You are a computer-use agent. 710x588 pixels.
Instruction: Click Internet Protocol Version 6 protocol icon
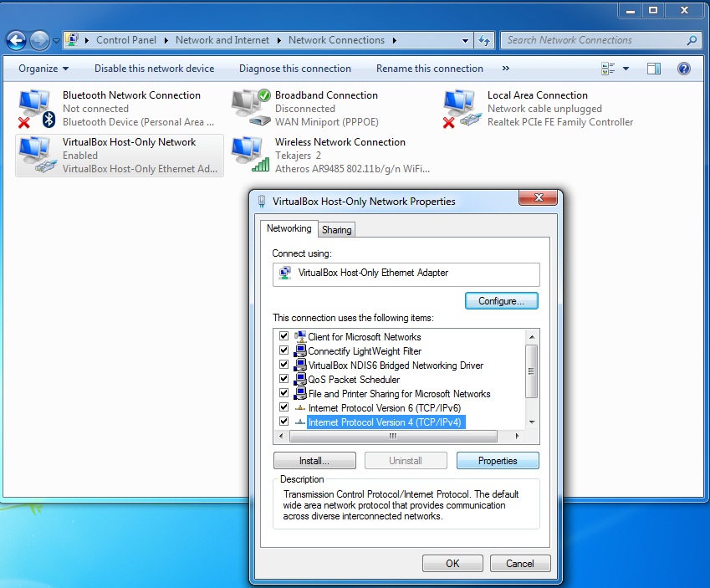[x=299, y=407]
